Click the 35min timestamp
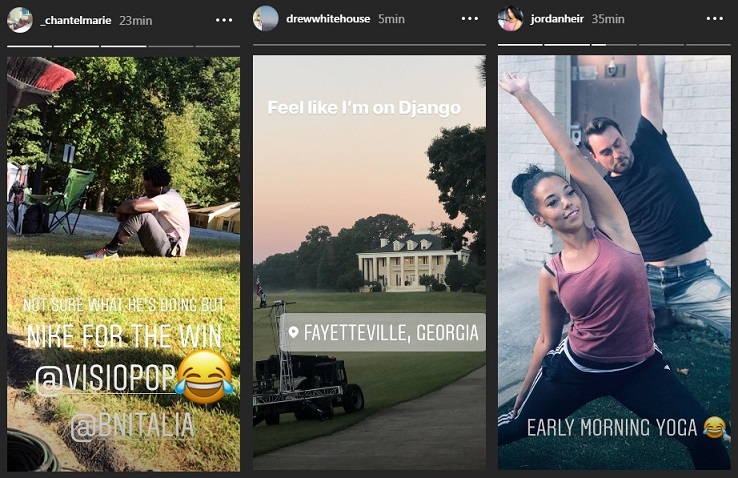The height and width of the screenshot is (478, 738). point(608,19)
